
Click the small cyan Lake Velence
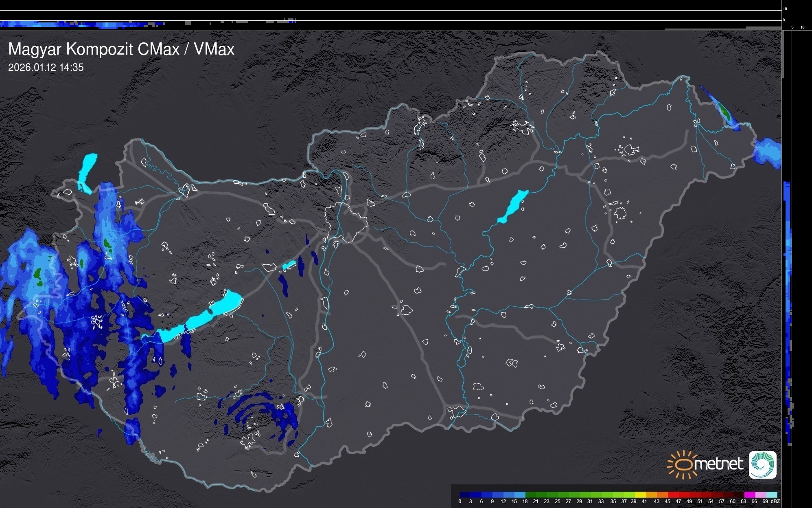289,265
